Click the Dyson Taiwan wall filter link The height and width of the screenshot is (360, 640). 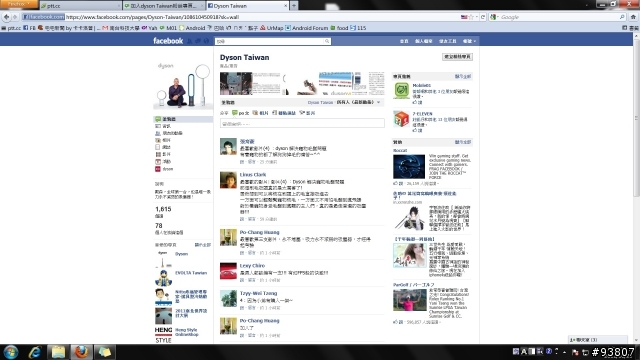[x=320, y=102]
